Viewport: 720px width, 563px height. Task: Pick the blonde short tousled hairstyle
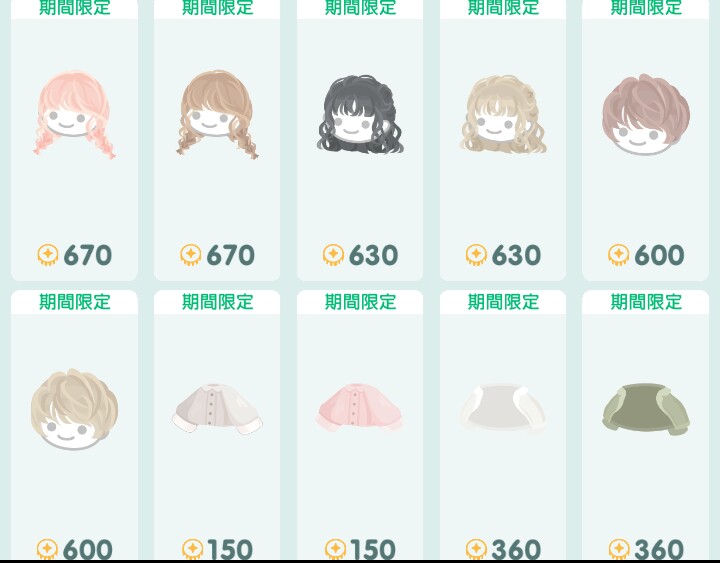click(74, 409)
